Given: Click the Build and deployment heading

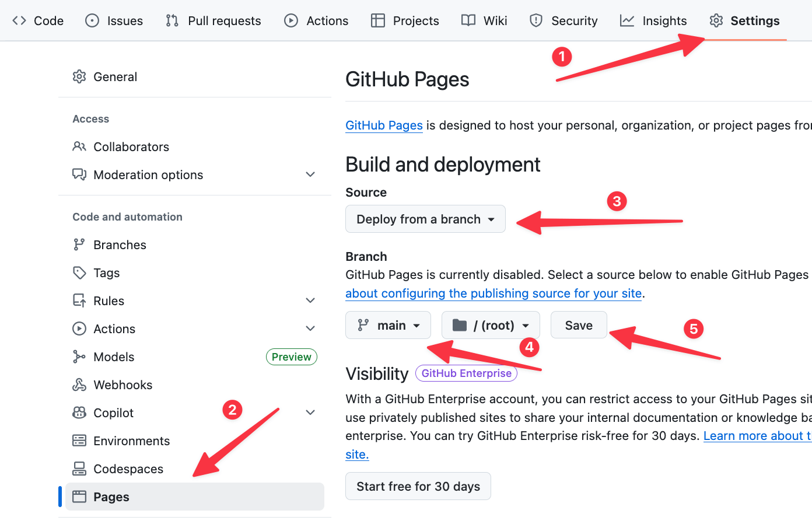Looking at the screenshot, I should click(x=443, y=165).
